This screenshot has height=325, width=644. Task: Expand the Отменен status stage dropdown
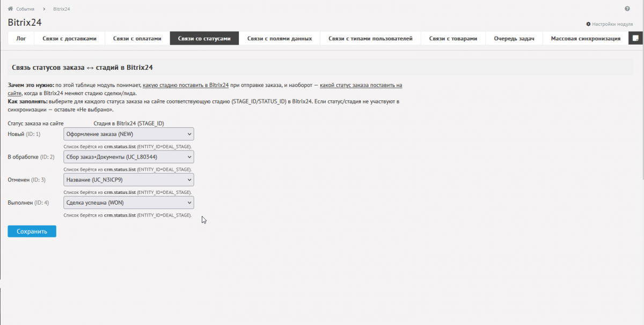coord(128,179)
